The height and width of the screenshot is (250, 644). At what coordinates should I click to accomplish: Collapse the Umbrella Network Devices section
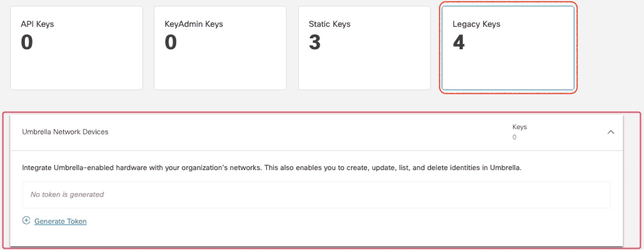point(611,132)
